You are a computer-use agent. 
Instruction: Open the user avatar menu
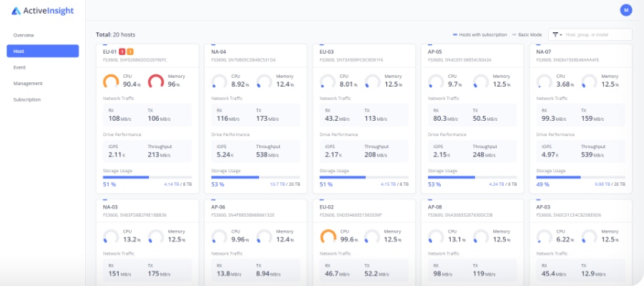coord(626,10)
